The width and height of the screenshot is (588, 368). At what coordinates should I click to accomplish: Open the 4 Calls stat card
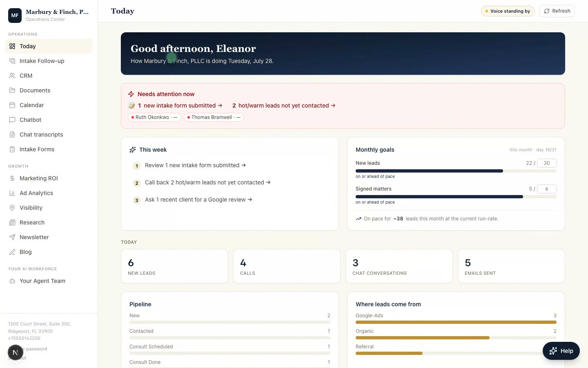pos(287,266)
